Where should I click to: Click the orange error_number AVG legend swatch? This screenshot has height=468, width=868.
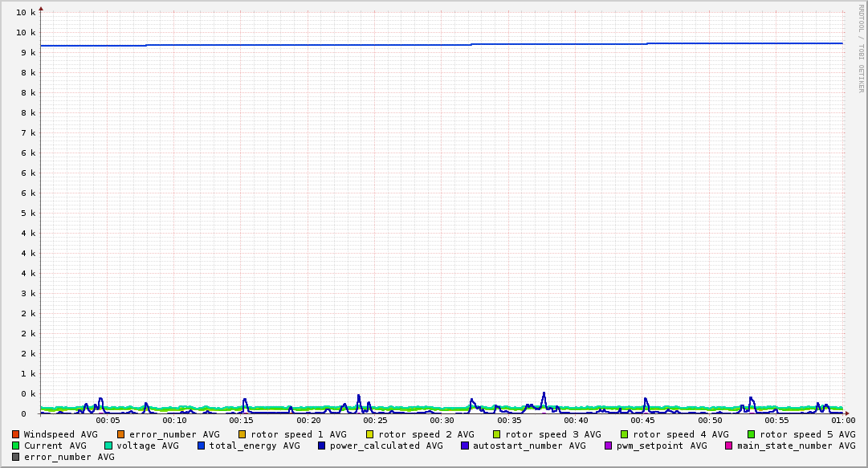pyautogui.click(x=121, y=434)
